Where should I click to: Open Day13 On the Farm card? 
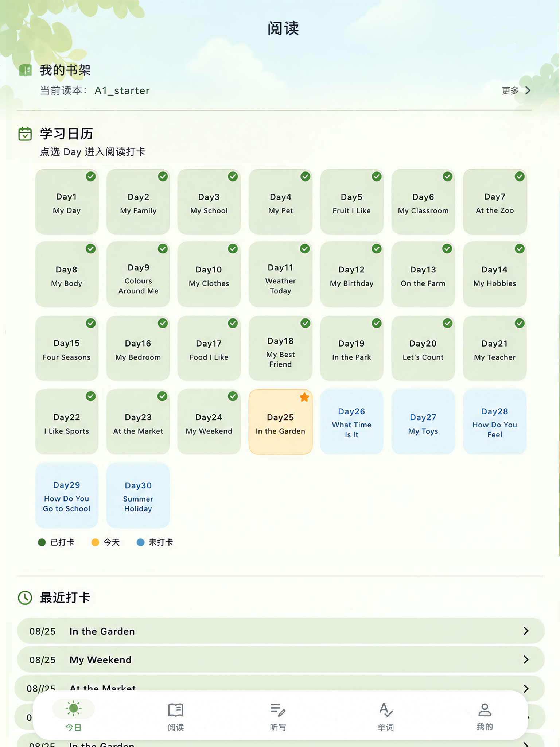[x=423, y=274]
